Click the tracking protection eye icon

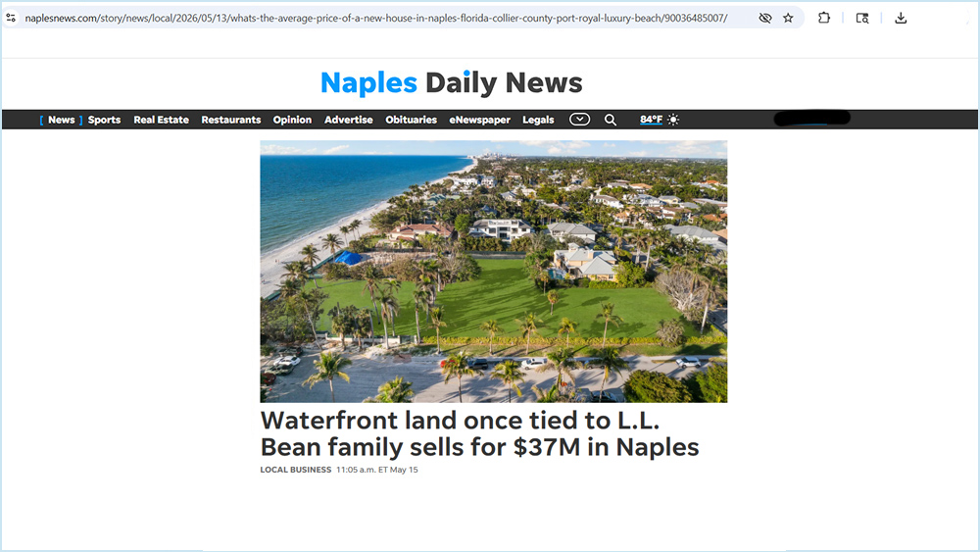pyautogui.click(x=765, y=18)
